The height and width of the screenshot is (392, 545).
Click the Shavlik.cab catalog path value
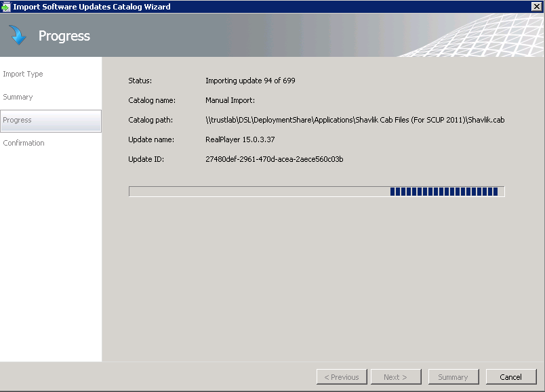(355, 120)
